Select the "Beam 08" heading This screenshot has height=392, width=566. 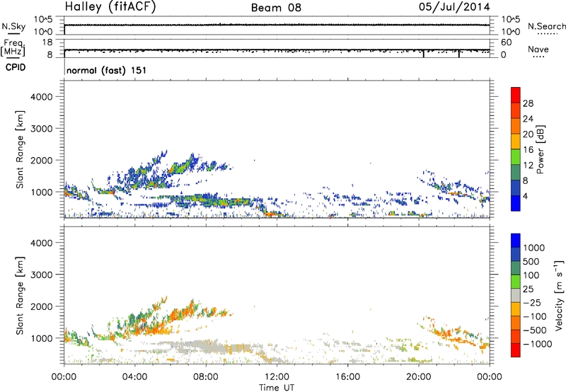(x=276, y=8)
